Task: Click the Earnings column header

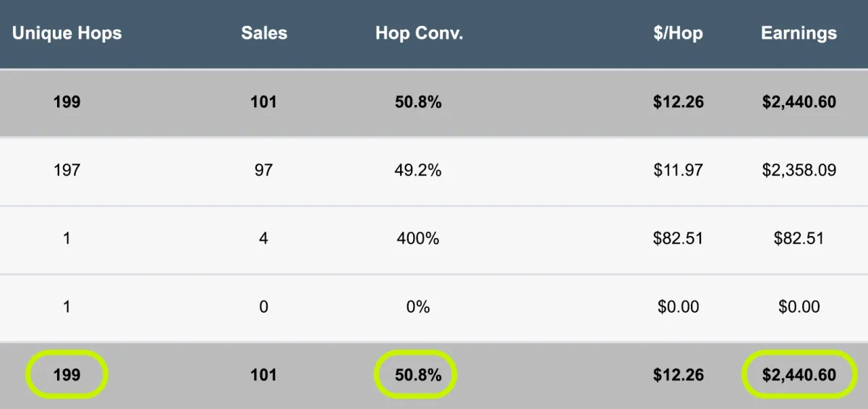Action: [x=799, y=33]
